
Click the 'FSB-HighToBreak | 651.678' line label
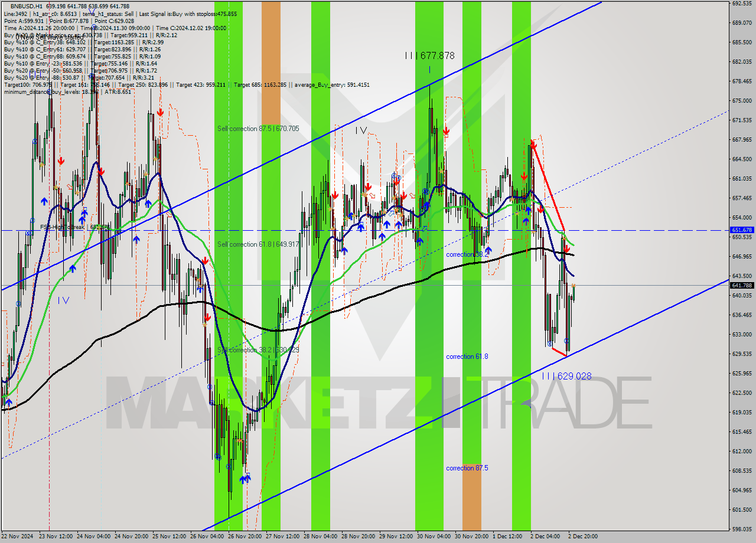75,227
